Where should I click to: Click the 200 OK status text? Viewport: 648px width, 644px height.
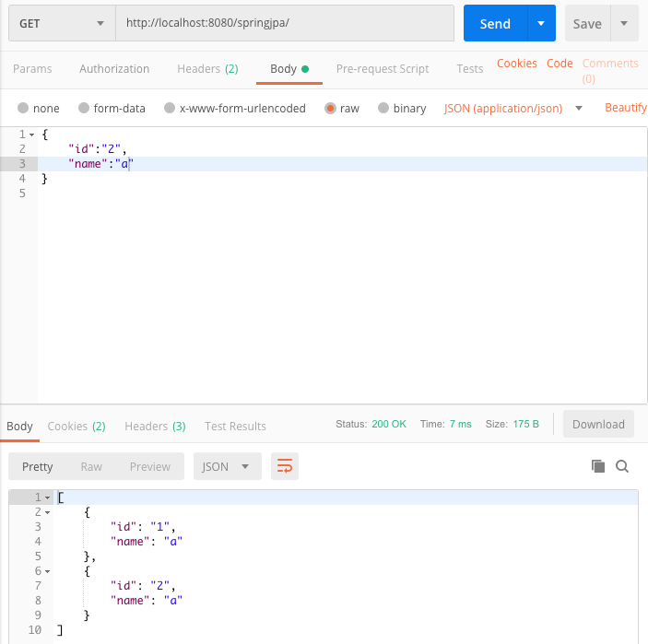pyautogui.click(x=389, y=424)
